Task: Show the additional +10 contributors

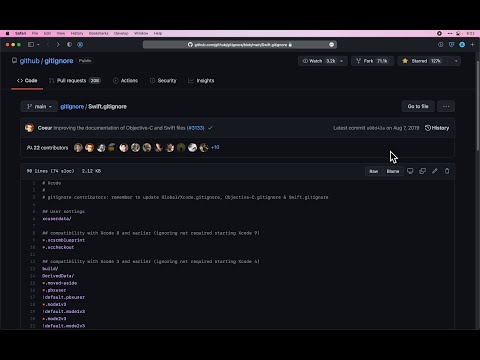Action: tap(215, 147)
